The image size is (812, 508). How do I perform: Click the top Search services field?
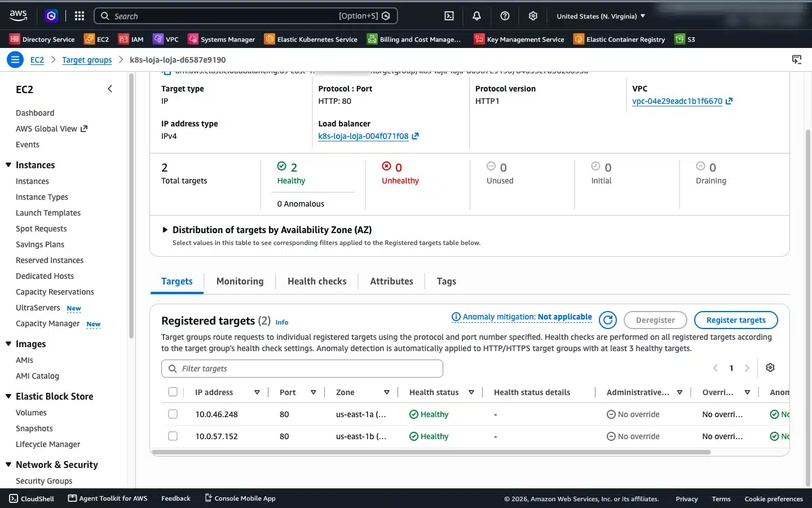point(246,16)
